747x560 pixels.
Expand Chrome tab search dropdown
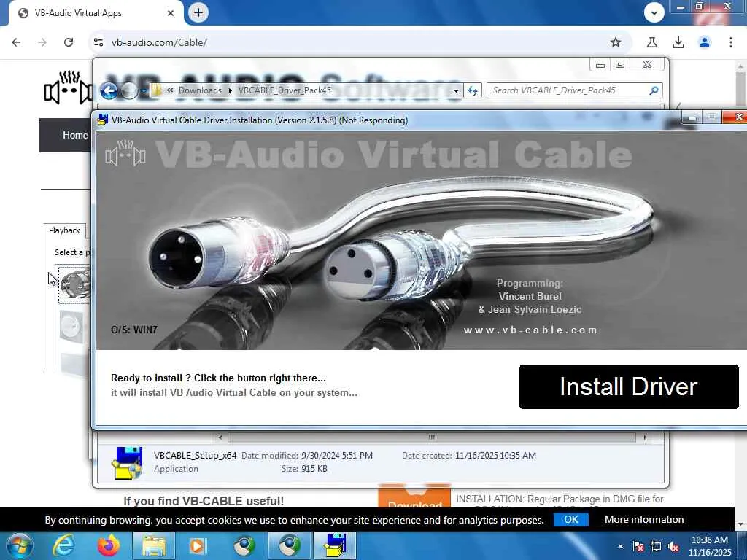[x=654, y=13]
